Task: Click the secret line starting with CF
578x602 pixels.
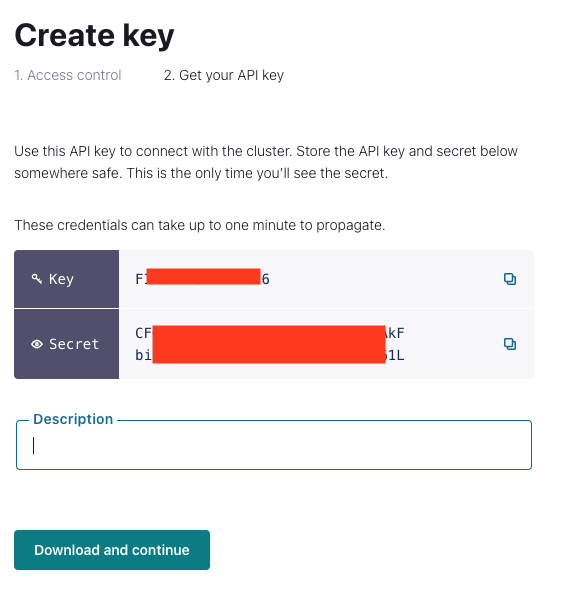Action: 270,333
